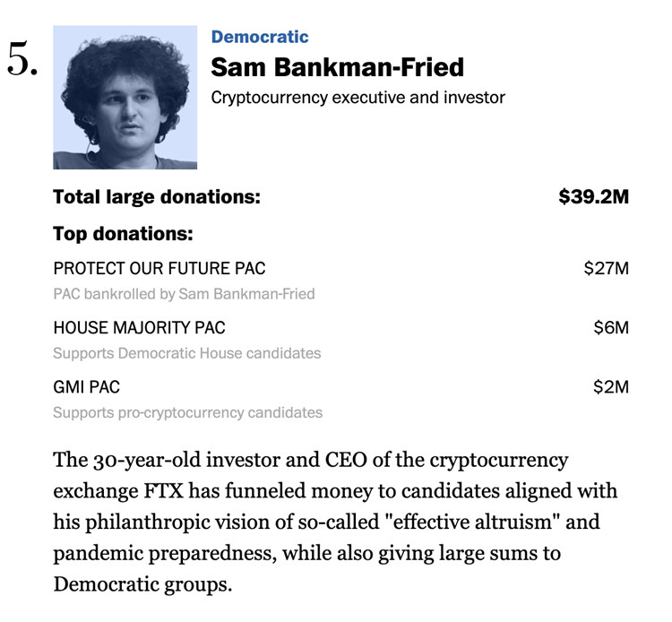Image resolution: width=672 pixels, height=622 pixels.
Task: Open the PROTECT OUR FUTURE PAC entry
Action: tap(159, 268)
